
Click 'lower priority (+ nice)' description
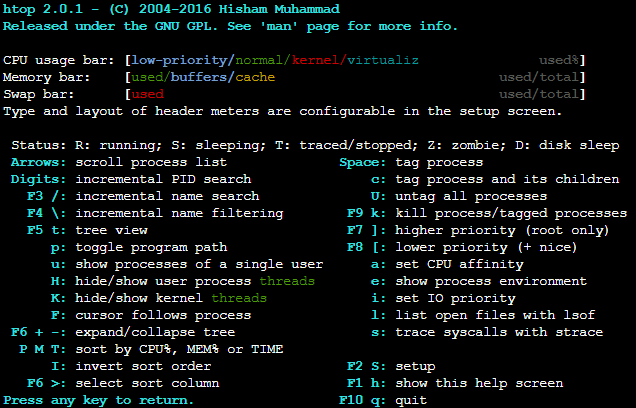[486, 248]
